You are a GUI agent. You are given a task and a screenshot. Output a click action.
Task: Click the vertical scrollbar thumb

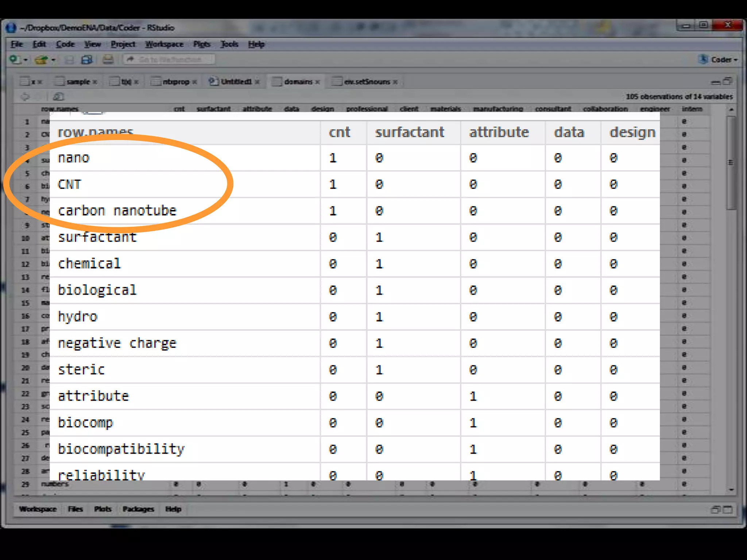click(731, 162)
